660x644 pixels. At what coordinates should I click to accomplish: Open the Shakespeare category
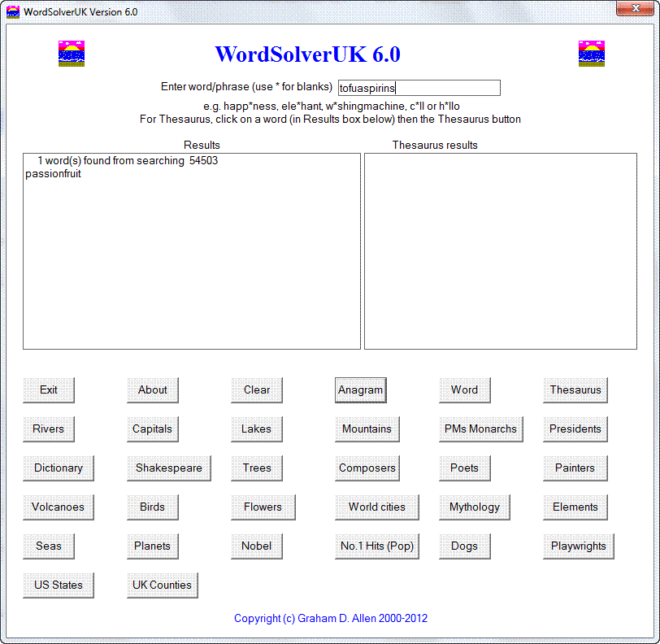click(x=168, y=468)
